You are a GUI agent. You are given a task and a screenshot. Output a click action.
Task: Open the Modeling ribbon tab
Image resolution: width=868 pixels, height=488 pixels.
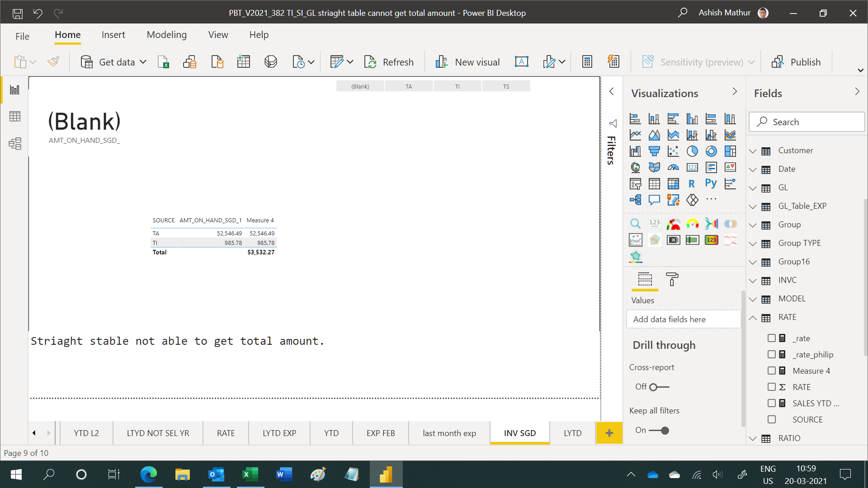[x=166, y=35]
